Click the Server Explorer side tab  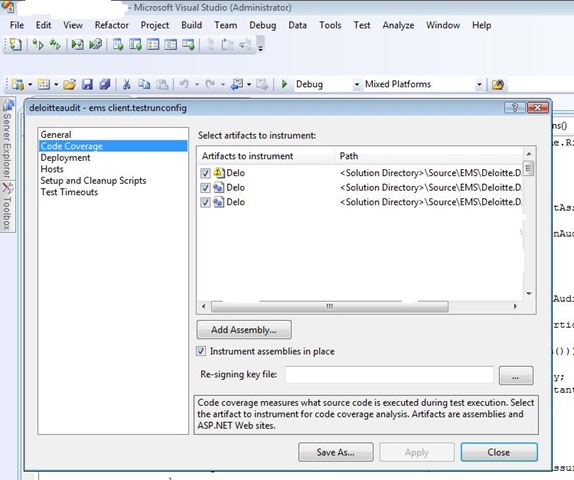point(7,139)
